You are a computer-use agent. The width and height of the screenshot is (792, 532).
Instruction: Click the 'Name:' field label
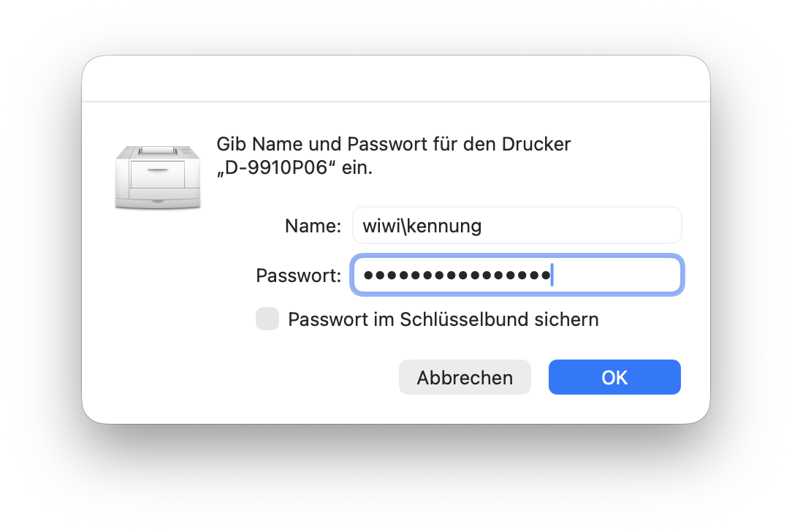coord(313,226)
